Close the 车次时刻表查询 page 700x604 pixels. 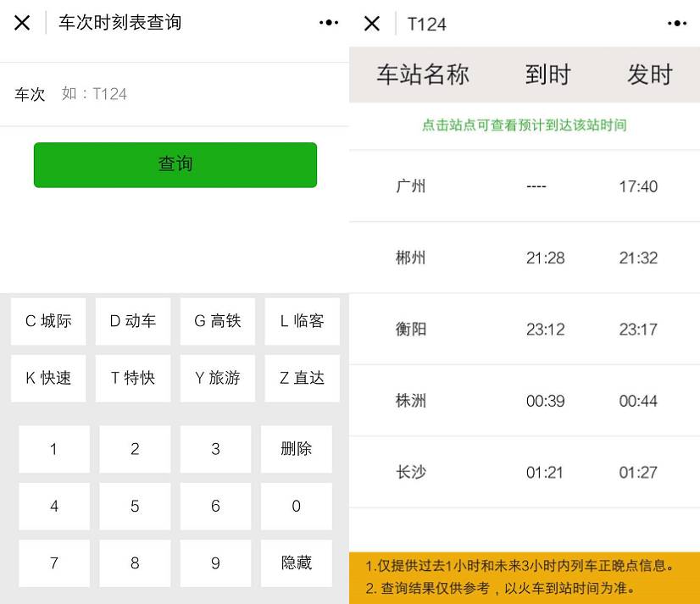click(x=22, y=23)
